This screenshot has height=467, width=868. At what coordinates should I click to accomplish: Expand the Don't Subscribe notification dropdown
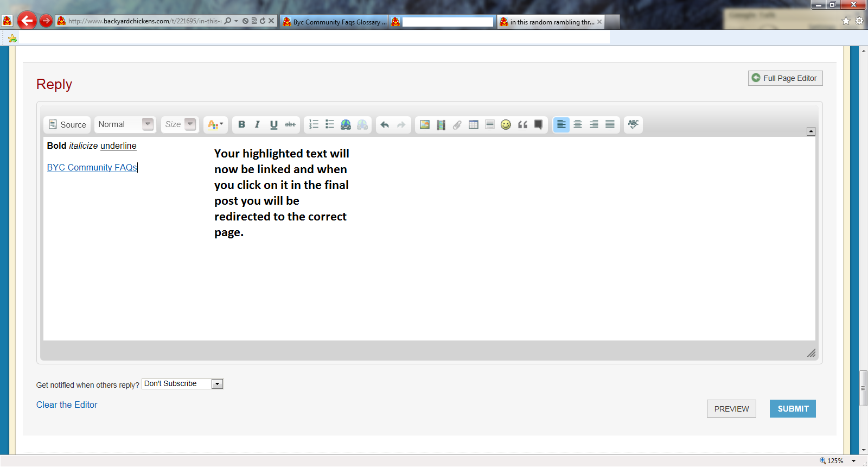click(x=217, y=384)
